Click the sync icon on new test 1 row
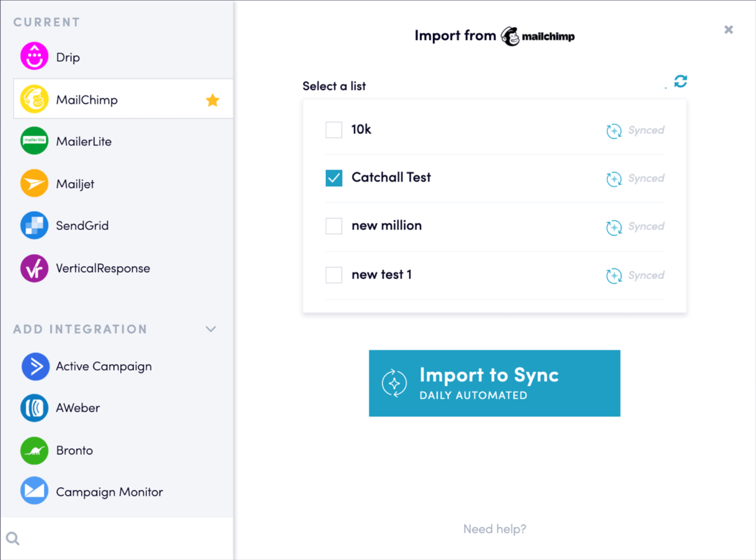This screenshot has width=756, height=560. tap(614, 275)
